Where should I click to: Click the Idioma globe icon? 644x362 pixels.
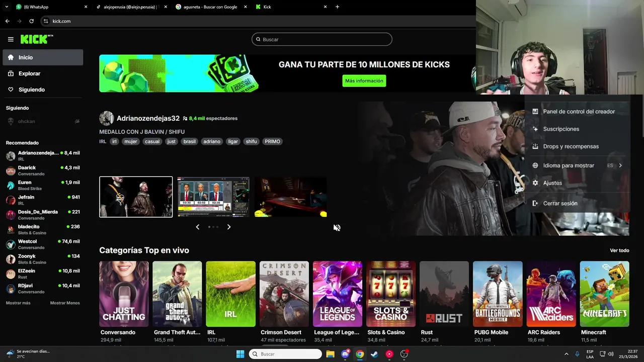[x=535, y=165]
